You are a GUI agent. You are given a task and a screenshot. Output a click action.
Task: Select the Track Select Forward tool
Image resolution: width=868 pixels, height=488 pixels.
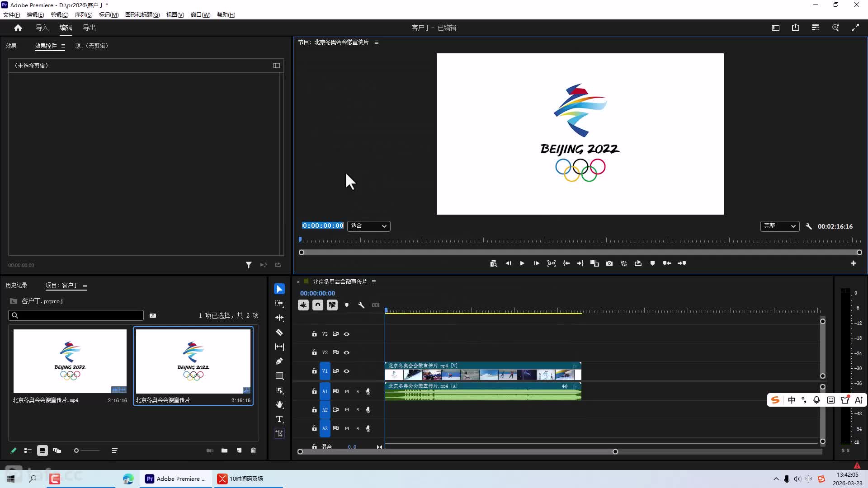click(279, 303)
